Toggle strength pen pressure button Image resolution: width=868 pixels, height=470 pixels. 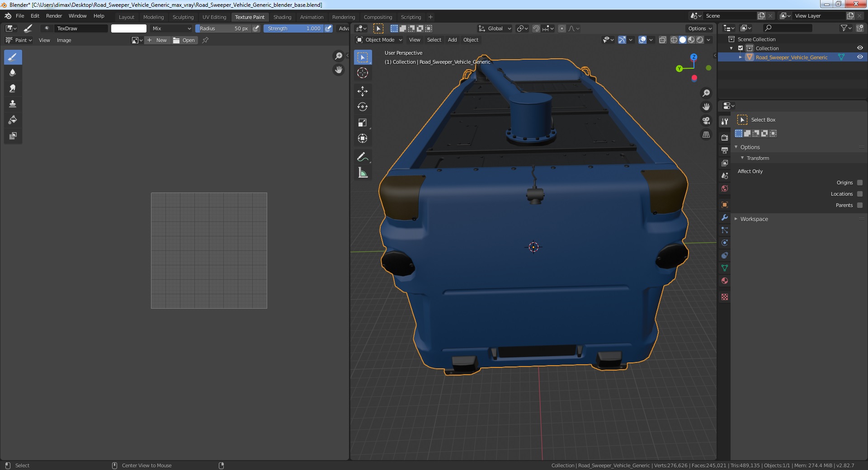[329, 28]
